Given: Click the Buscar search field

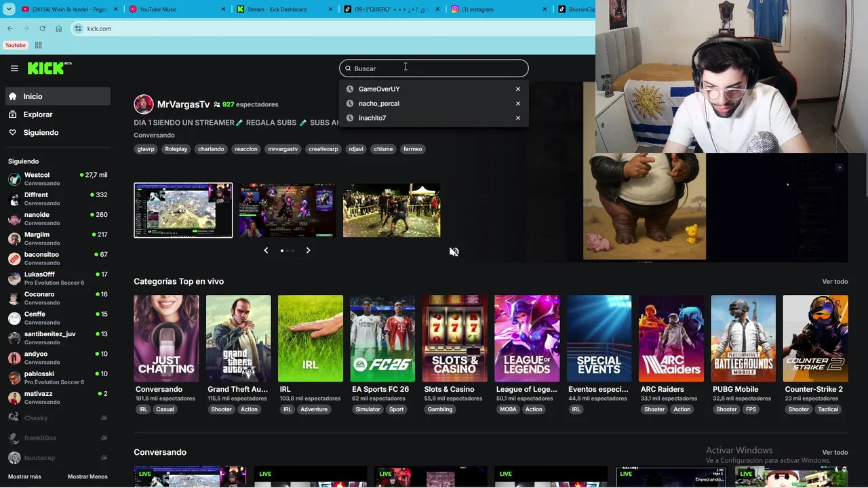Looking at the screenshot, I should point(433,68).
